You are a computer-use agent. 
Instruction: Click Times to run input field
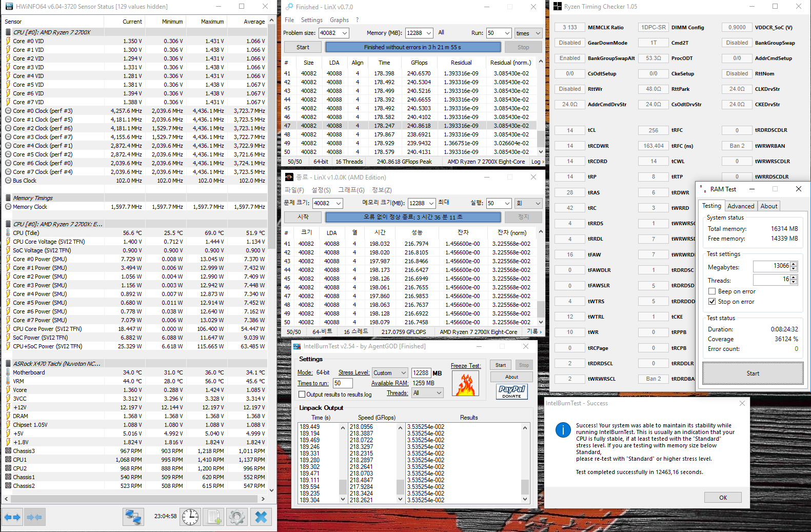(342, 383)
